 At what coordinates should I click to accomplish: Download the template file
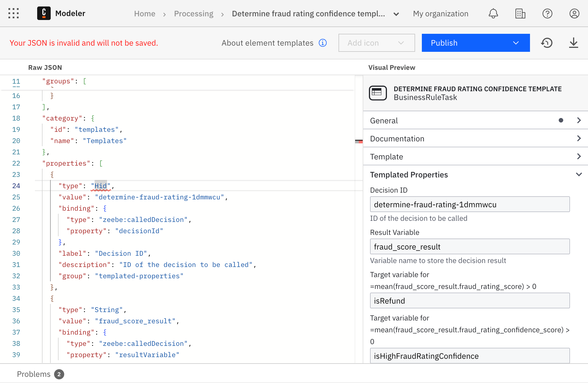[573, 43]
